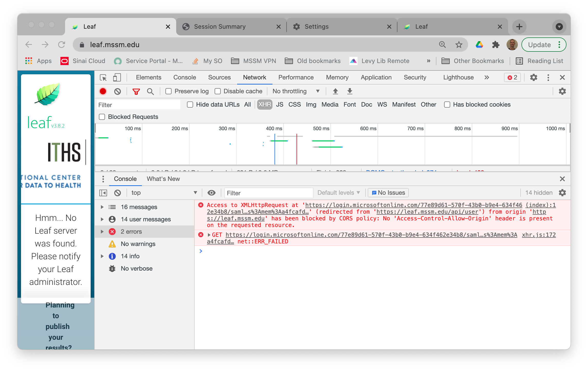Clear the network log
Viewport: 588px width, 371px height.
pos(118,91)
